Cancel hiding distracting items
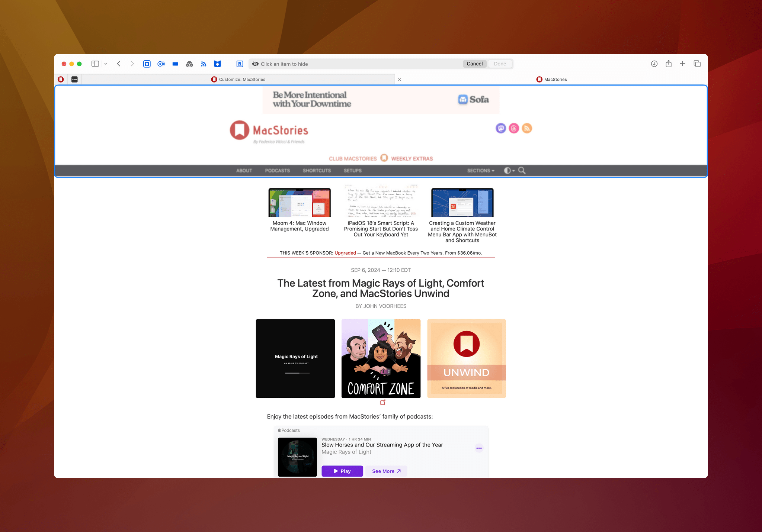The height and width of the screenshot is (532, 762). click(x=475, y=64)
